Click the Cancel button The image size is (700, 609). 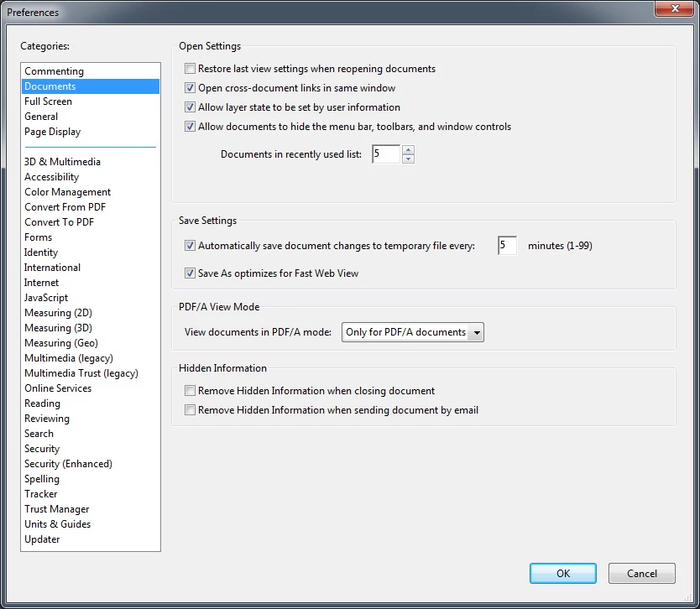pos(641,573)
